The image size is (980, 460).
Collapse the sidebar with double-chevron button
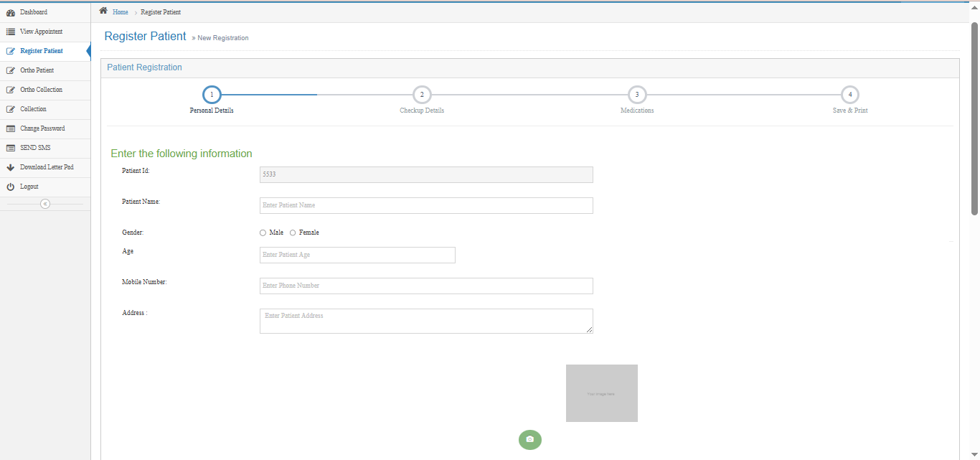45,205
